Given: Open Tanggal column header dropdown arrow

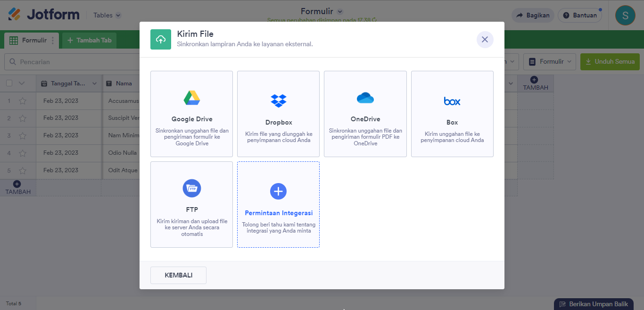Looking at the screenshot, I should point(94,84).
